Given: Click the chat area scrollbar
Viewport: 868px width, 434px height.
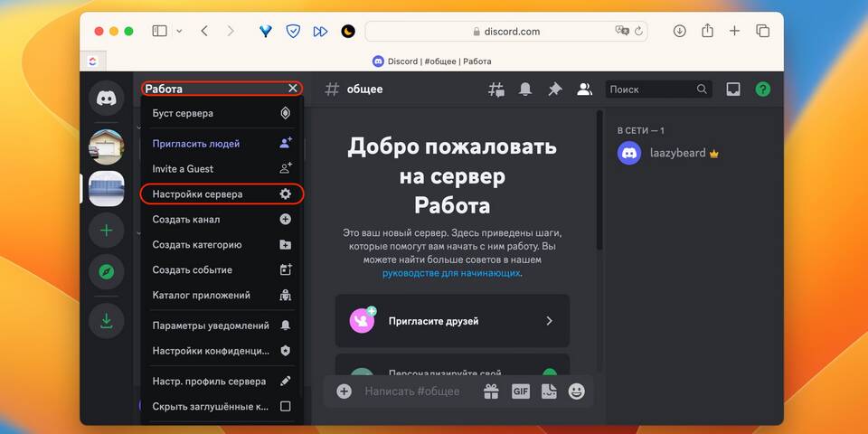Looking at the screenshot, I should [599, 180].
